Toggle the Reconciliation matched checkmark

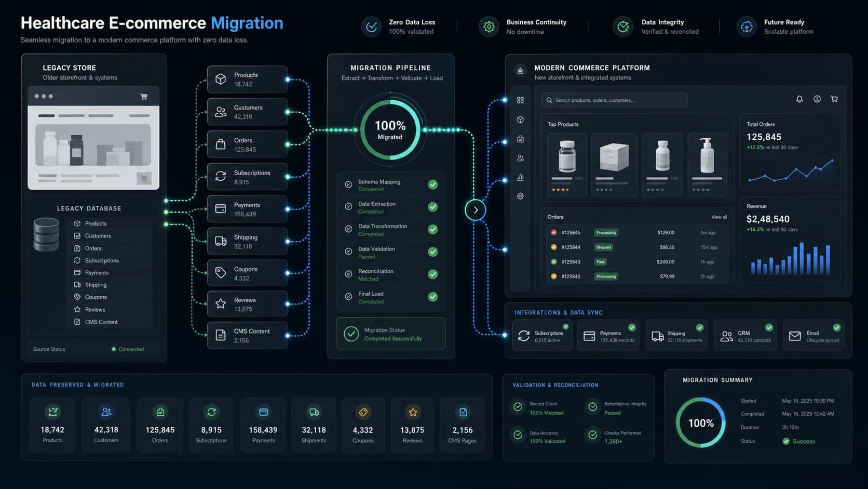432,274
